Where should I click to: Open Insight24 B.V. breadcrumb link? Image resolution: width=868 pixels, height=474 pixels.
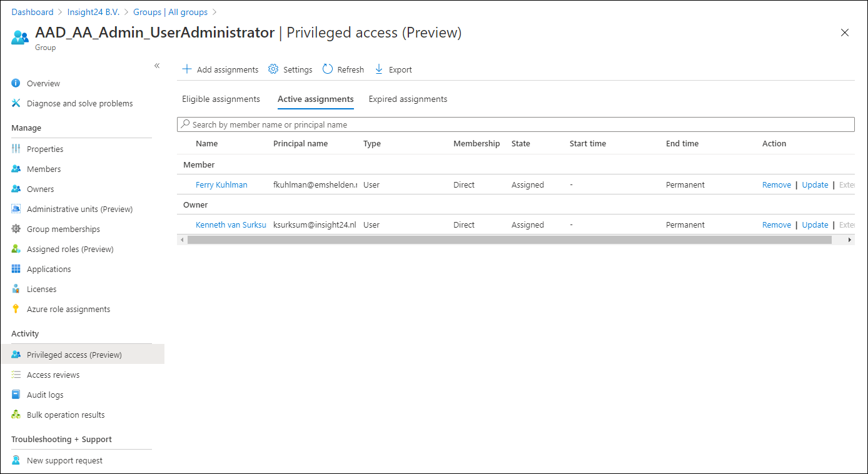coord(93,12)
